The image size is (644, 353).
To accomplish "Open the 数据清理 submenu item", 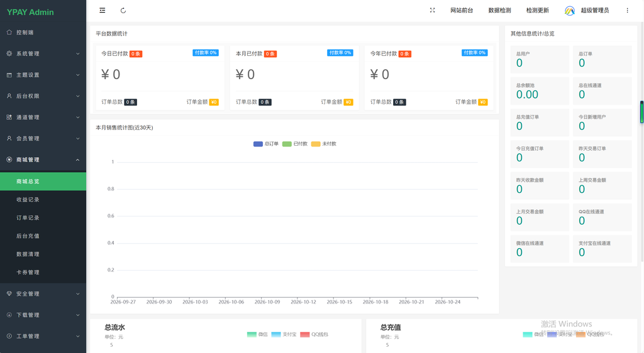I will 43,254.
